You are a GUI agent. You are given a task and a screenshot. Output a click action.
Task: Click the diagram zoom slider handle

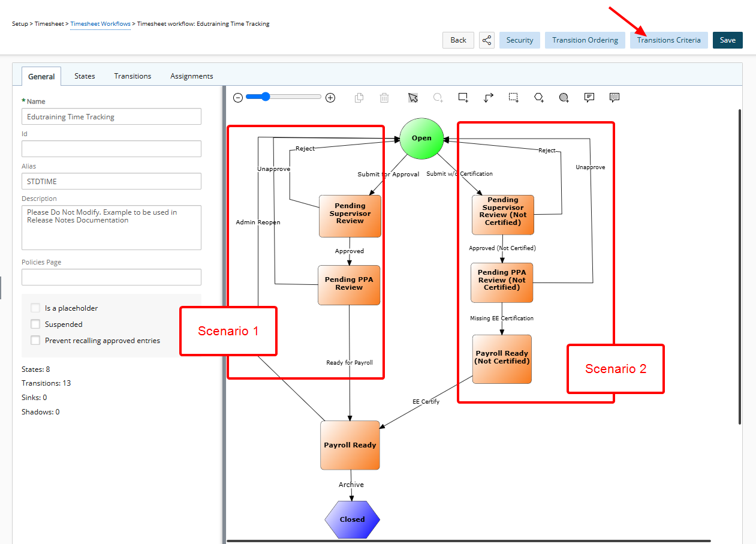point(266,97)
